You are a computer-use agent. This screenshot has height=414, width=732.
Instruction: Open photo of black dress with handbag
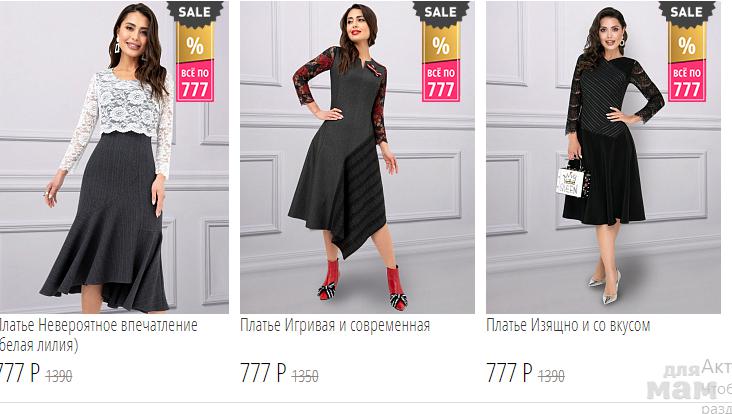[603, 157]
